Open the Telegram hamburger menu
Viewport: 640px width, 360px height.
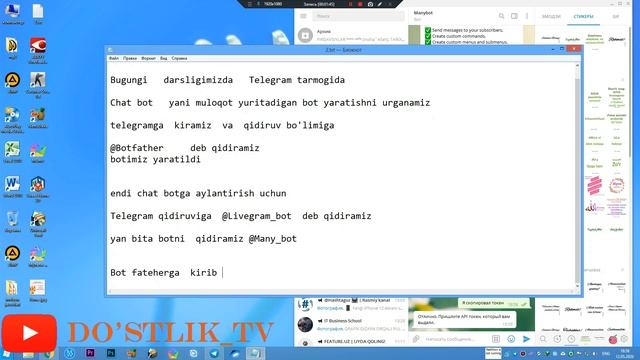303,16
